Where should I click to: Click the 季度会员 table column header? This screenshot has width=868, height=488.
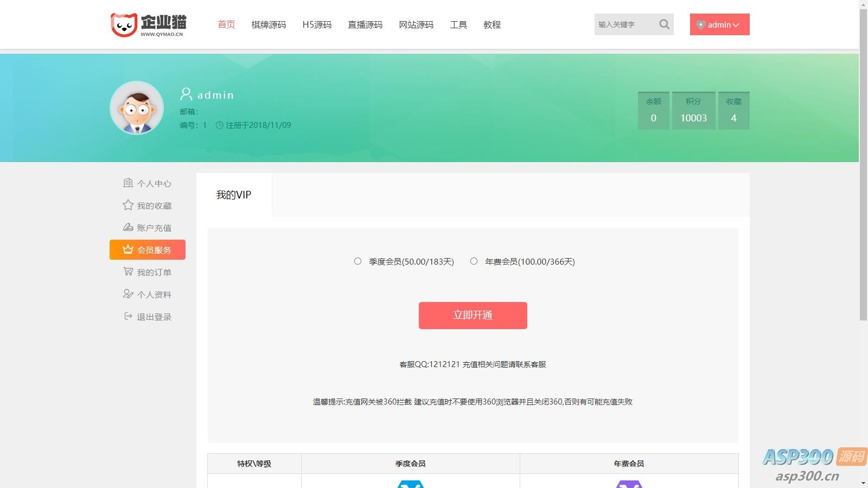click(x=411, y=464)
